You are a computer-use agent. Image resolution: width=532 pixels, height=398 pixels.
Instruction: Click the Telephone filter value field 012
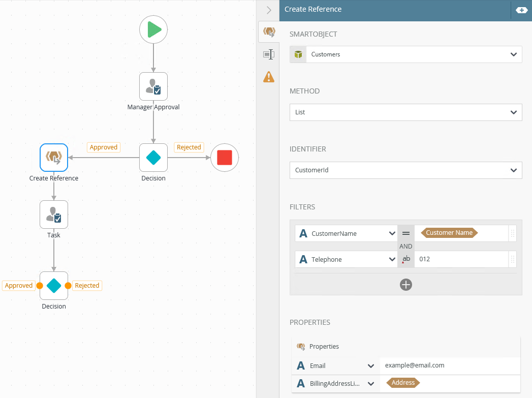click(461, 259)
